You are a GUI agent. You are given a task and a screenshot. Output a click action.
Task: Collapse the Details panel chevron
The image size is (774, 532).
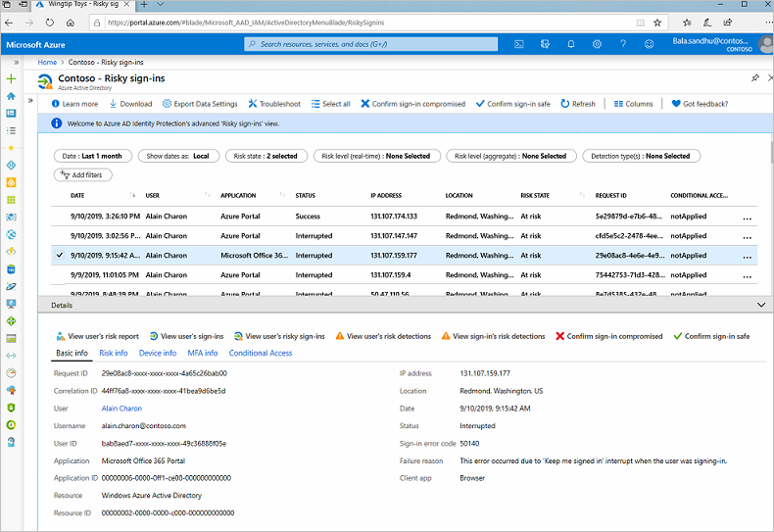(x=760, y=305)
